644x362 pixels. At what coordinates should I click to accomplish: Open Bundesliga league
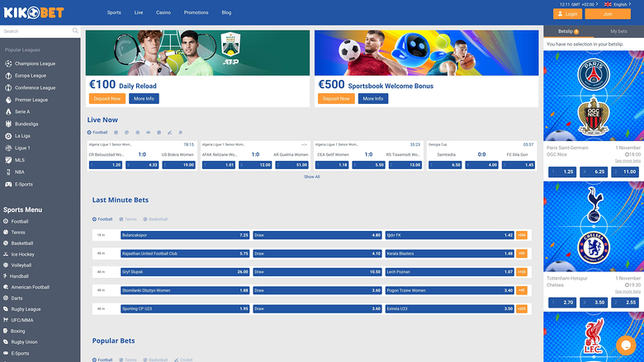click(26, 124)
